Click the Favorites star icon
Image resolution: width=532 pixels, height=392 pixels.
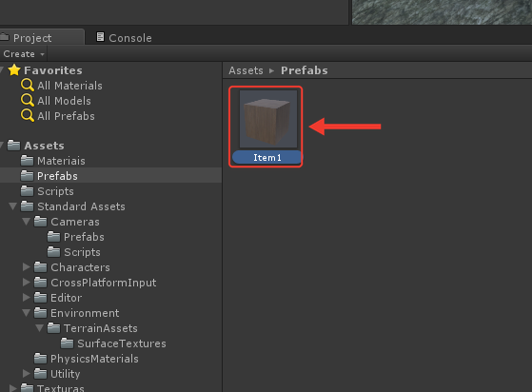pos(14,70)
